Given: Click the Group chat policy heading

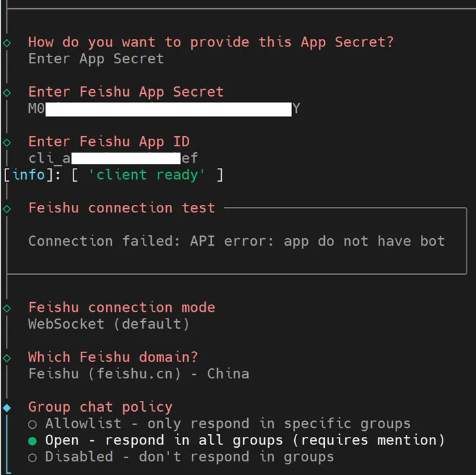Looking at the screenshot, I should (x=100, y=408).
